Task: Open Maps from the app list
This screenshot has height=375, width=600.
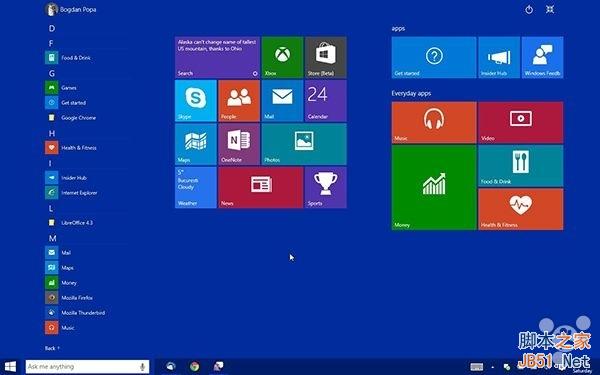Action: (60, 267)
